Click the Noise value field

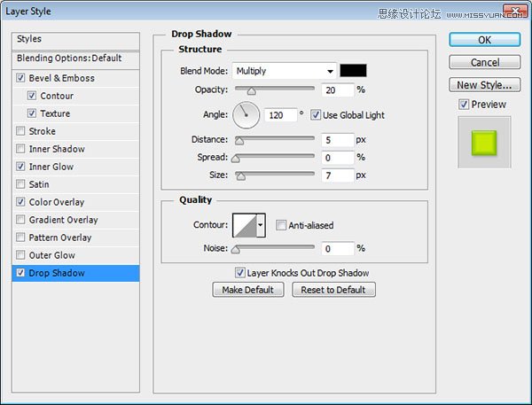(338, 249)
